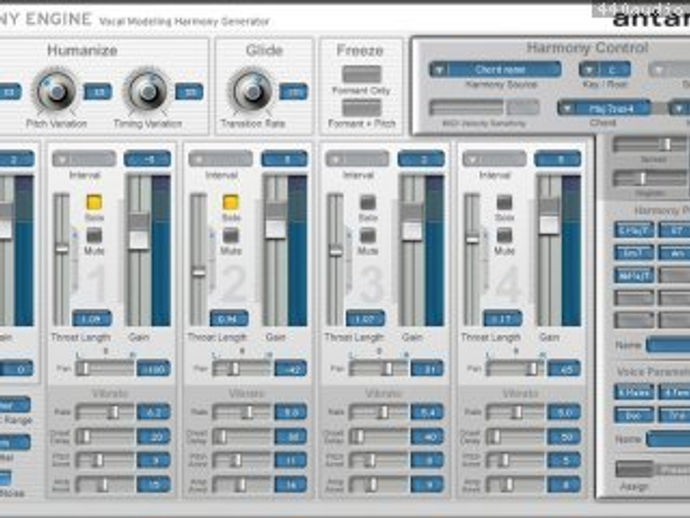Click the Voice Parameter Name field
This screenshot has width=690, height=518.
point(668,439)
